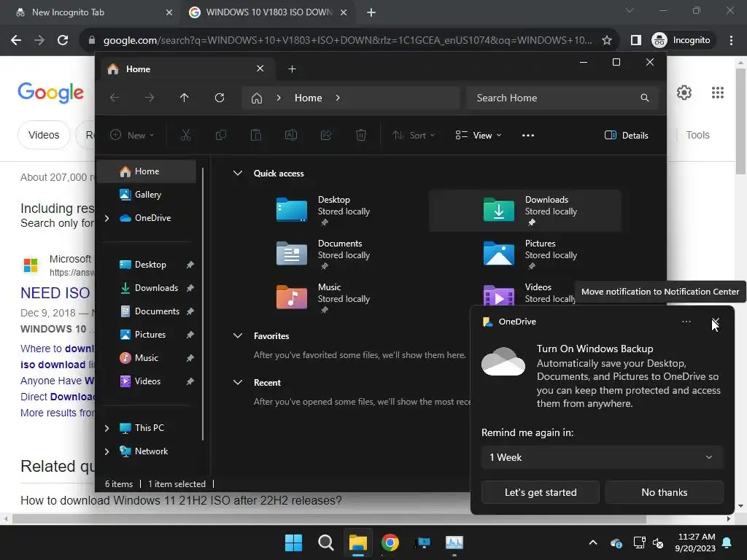
Task: Toggle Chrome side panel button
Action: [636, 41]
